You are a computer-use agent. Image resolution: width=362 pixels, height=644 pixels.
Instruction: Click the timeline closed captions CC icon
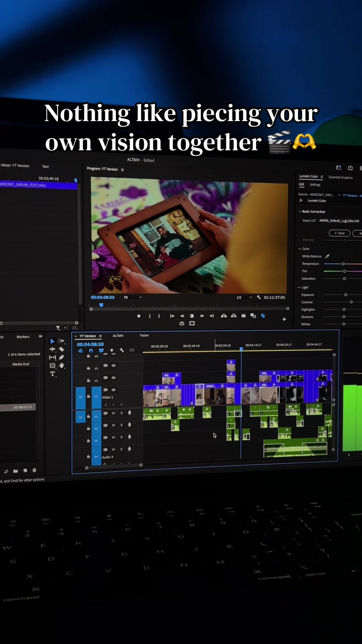132,350
